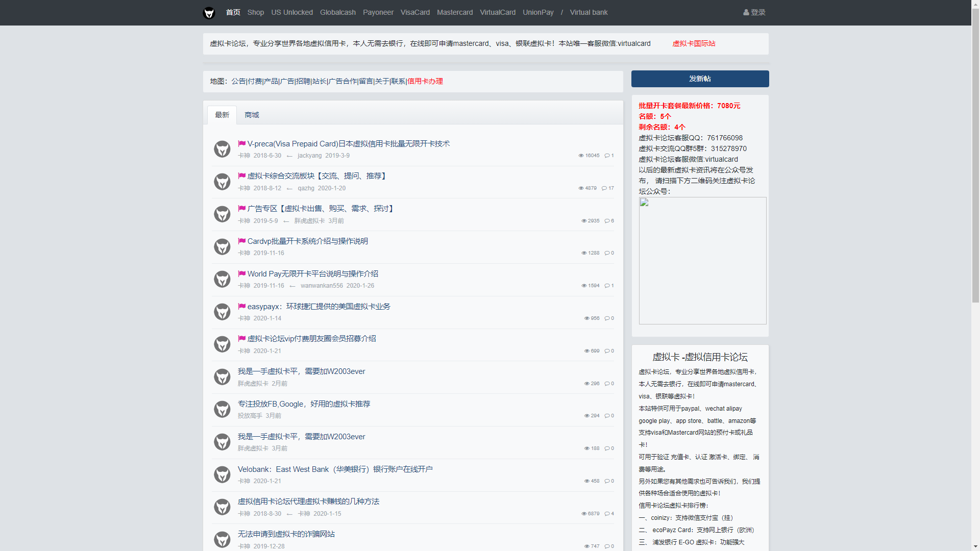Click the comment bubble icon showing 17

tap(604, 188)
